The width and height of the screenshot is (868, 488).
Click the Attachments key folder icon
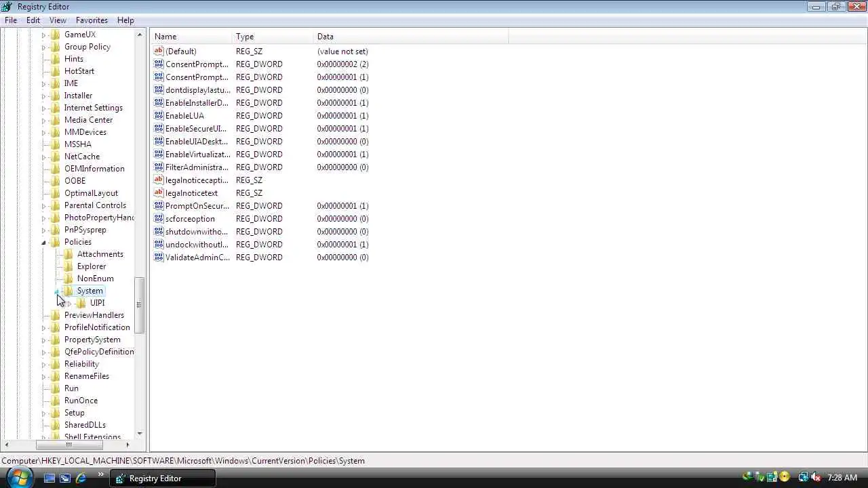(68, 254)
